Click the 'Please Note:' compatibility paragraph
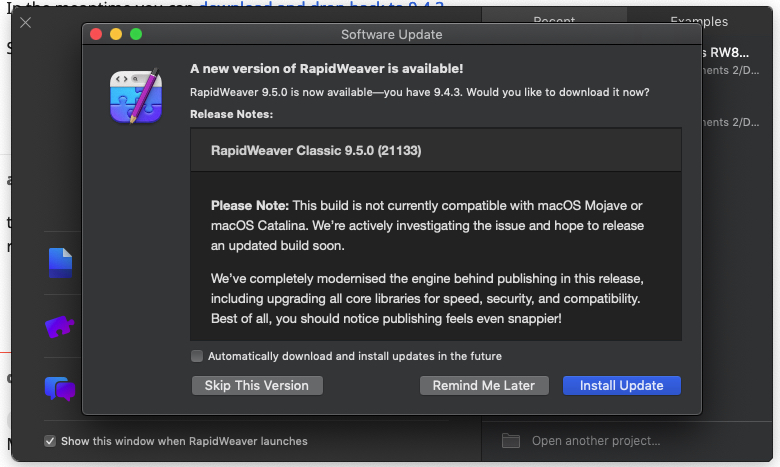The width and height of the screenshot is (780, 467). point(427,225)
